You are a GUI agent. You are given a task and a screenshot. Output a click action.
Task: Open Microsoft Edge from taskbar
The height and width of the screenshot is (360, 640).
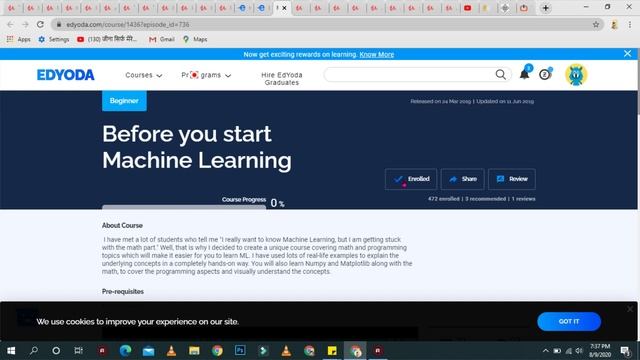click(x=125, y=351)
